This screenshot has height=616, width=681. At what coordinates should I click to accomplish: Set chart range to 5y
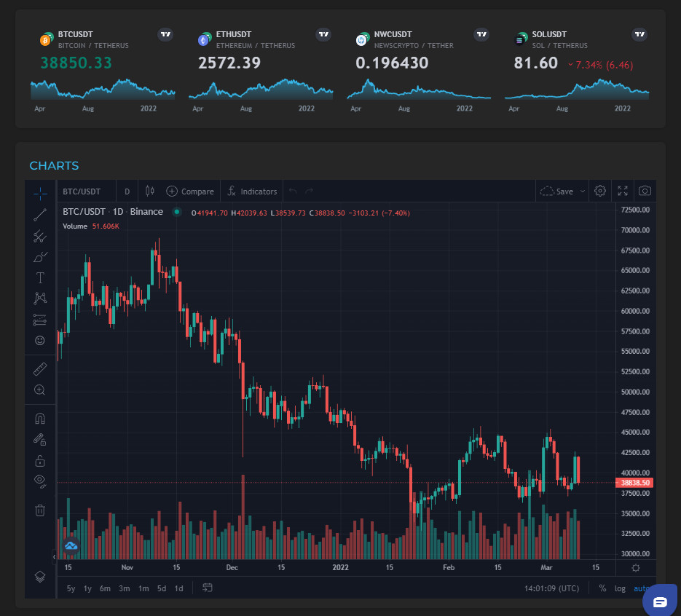coord(71,588)
